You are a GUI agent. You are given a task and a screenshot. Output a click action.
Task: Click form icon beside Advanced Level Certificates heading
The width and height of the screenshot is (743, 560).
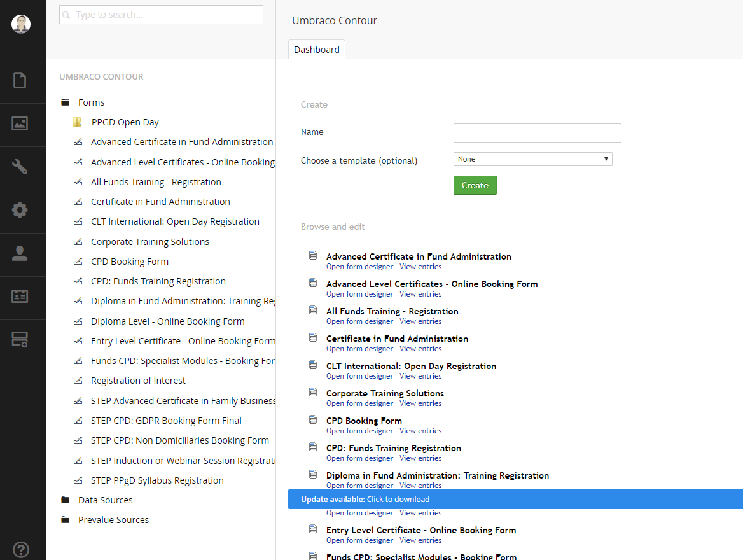pos(313,283)
